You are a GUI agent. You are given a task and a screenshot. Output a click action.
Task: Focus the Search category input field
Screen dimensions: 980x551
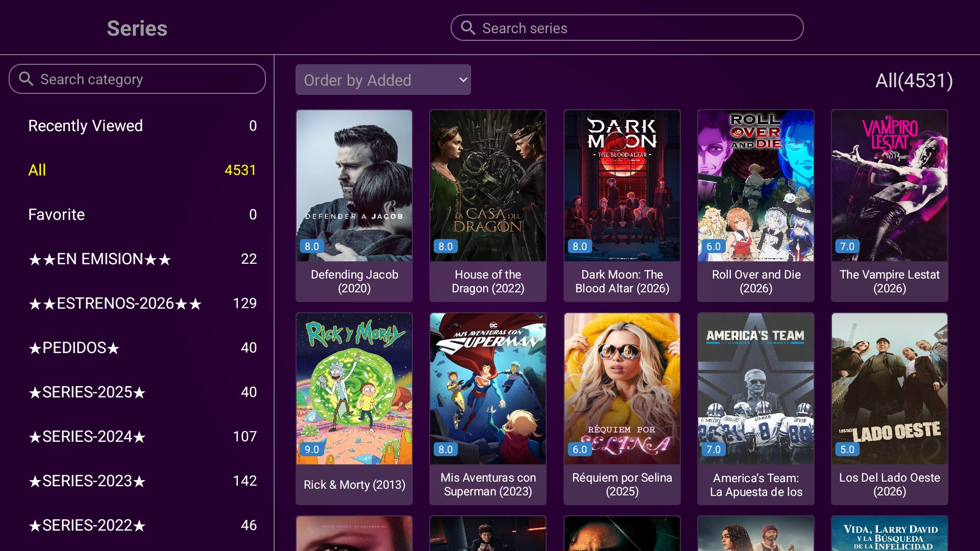click(137, 79)
